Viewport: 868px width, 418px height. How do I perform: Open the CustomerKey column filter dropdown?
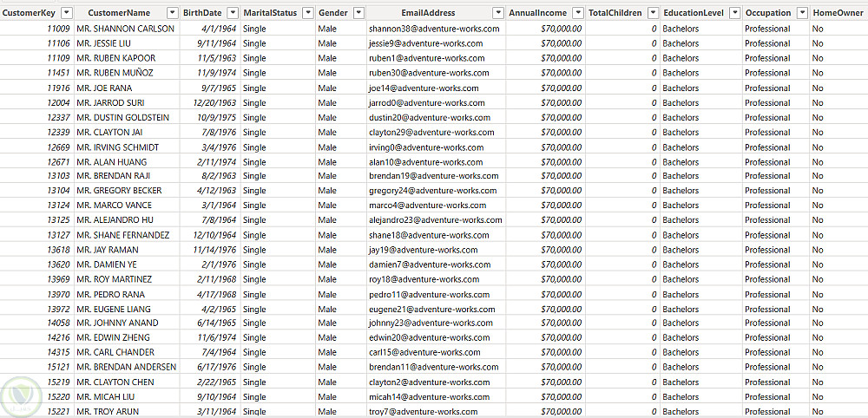67,13
